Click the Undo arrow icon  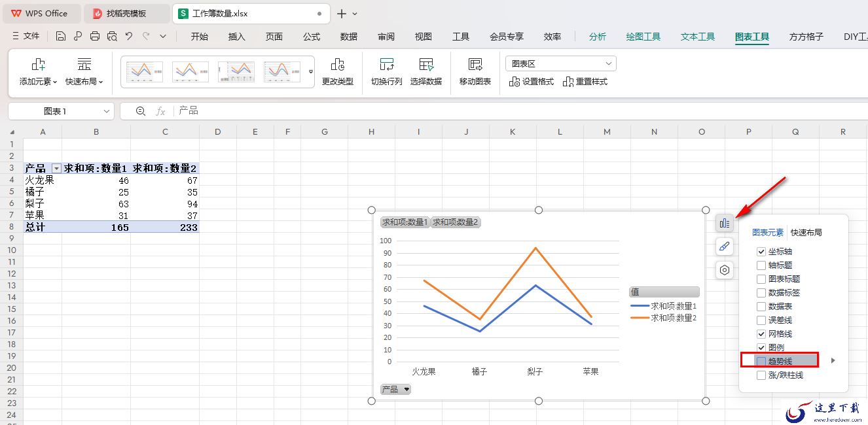129,37
